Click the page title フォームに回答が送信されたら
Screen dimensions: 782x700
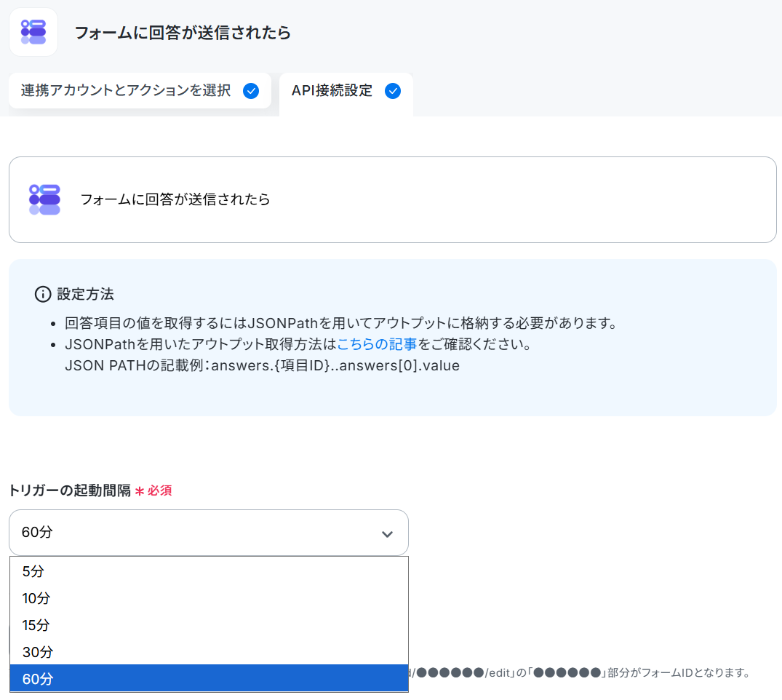[183, 33]
